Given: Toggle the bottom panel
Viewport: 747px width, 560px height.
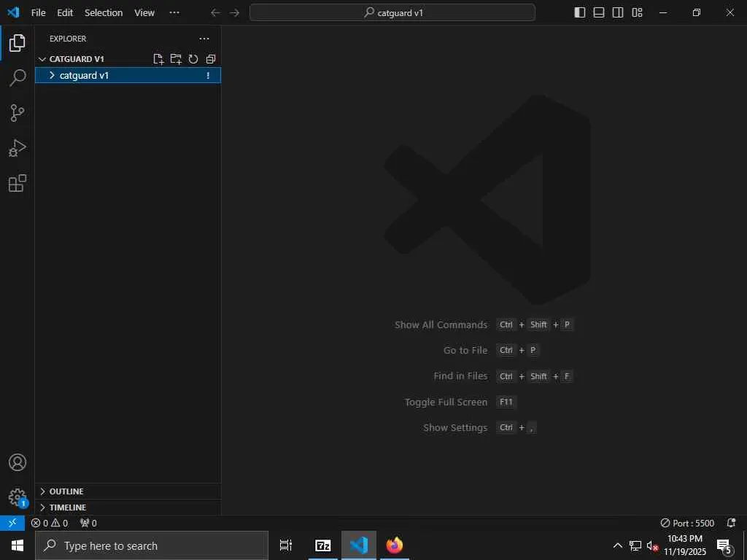Looking at the screenshot, I should point(599,12).
